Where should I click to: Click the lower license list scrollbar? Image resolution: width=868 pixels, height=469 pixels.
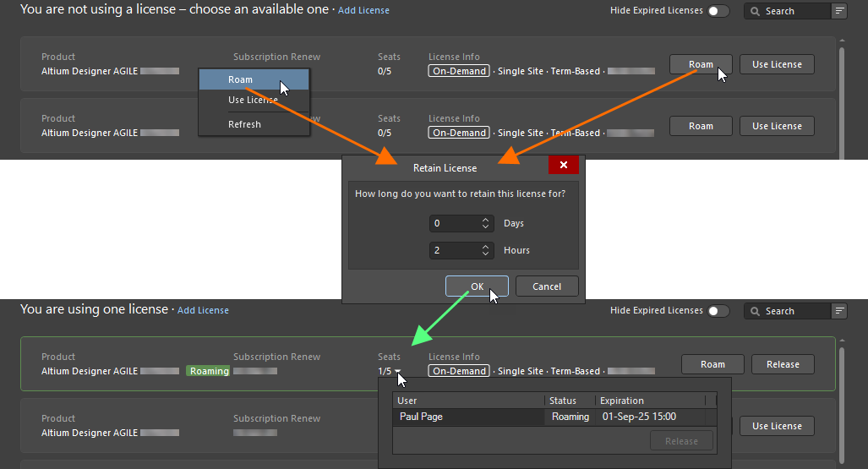point(842,404)
